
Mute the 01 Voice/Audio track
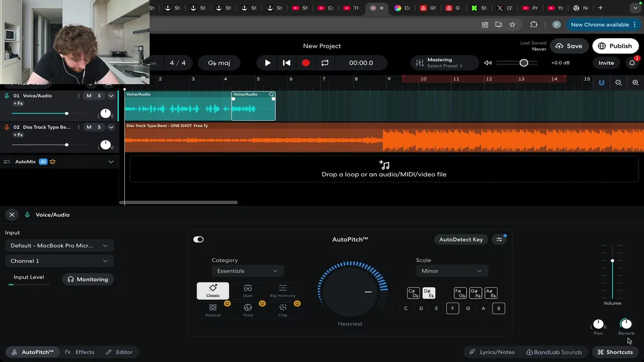pyautogui.click(x=89, y=96)
